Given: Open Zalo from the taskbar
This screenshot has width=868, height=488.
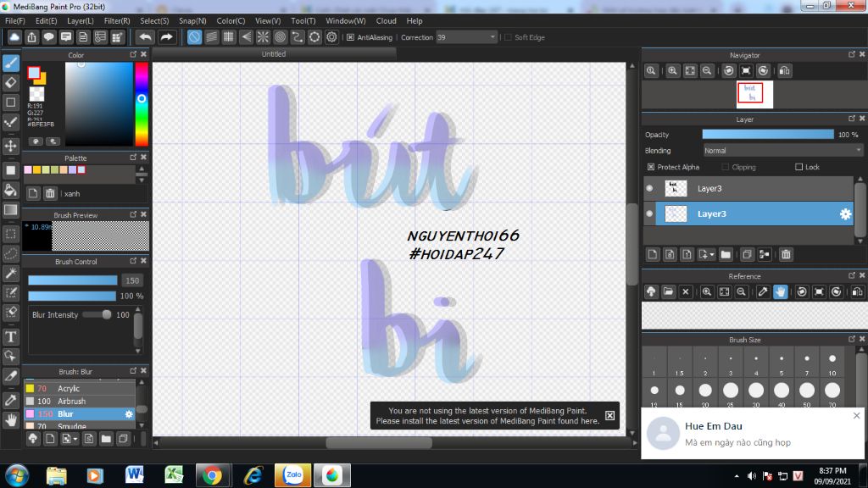Looking at the screenshot, I should click(292, 474).
